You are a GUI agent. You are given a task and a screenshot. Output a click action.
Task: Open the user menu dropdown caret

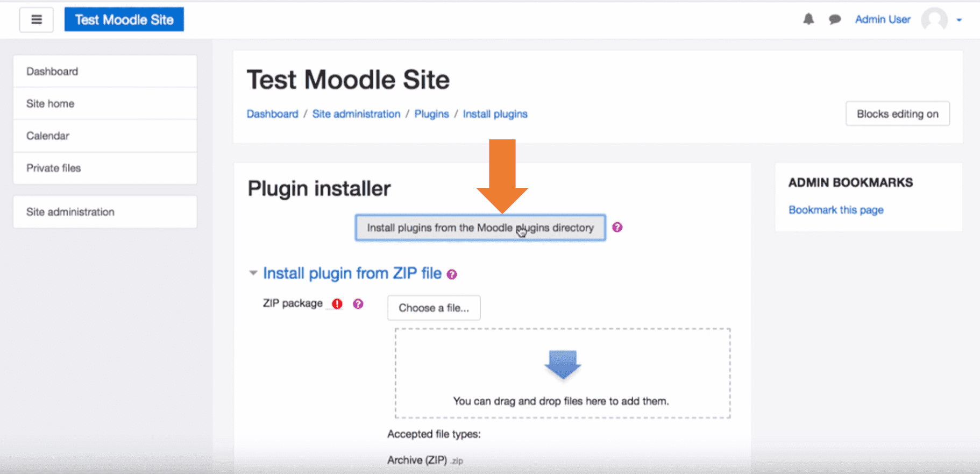click(959, 20)
